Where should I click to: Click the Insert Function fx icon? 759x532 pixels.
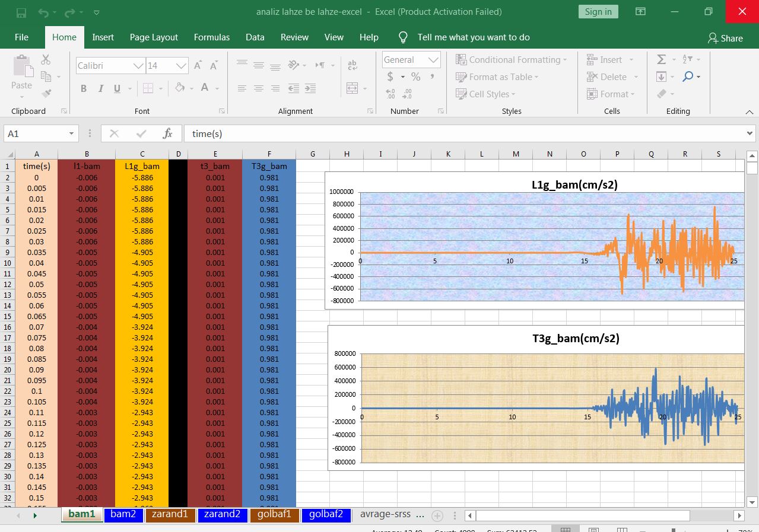click(167, 133)
